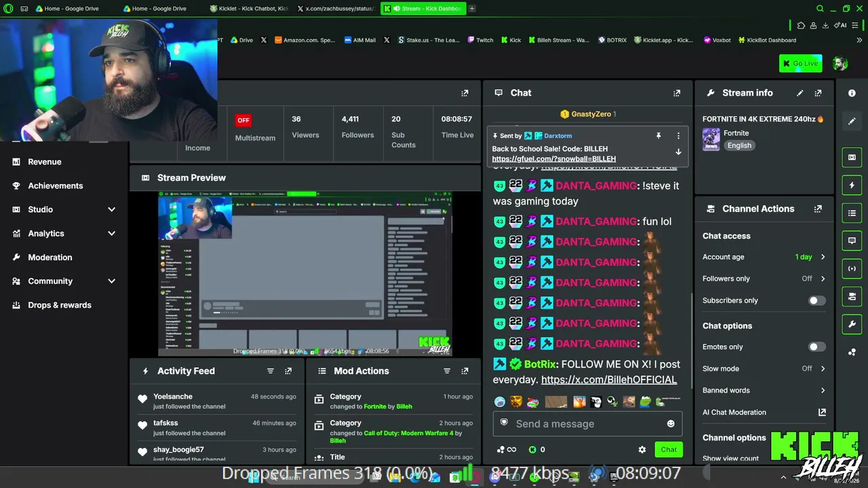Viewport: 868px width, 488px height.
Task: Unpin the pinned Darxtorm message
Action: pyautogui.click(x=658, y=136)
